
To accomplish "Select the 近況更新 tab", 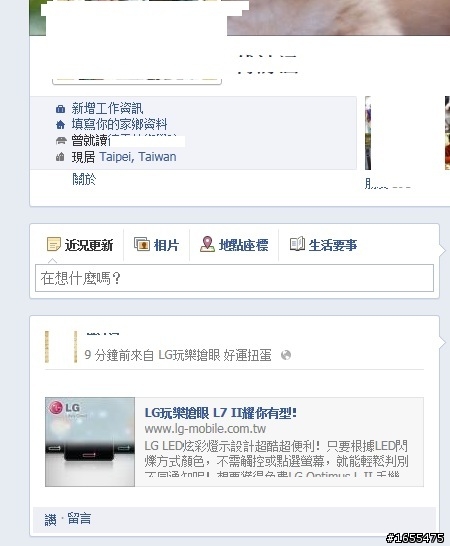I will [80, 245].
